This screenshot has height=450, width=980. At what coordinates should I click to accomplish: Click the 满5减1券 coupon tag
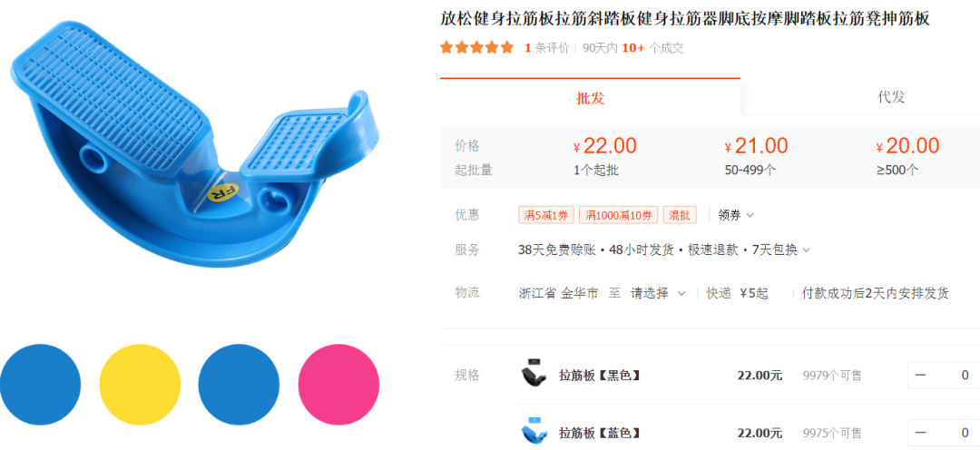pyautogui.click(x=545, y=215)
